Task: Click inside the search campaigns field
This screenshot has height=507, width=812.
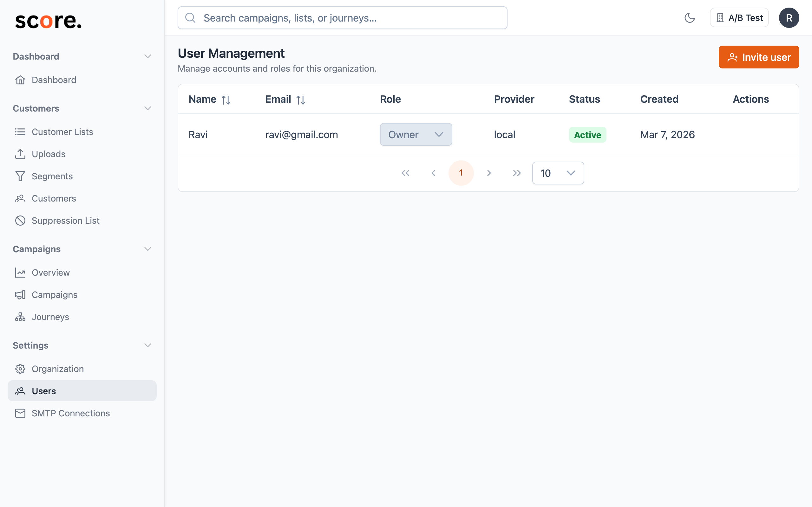Action: tap(342, 17)
